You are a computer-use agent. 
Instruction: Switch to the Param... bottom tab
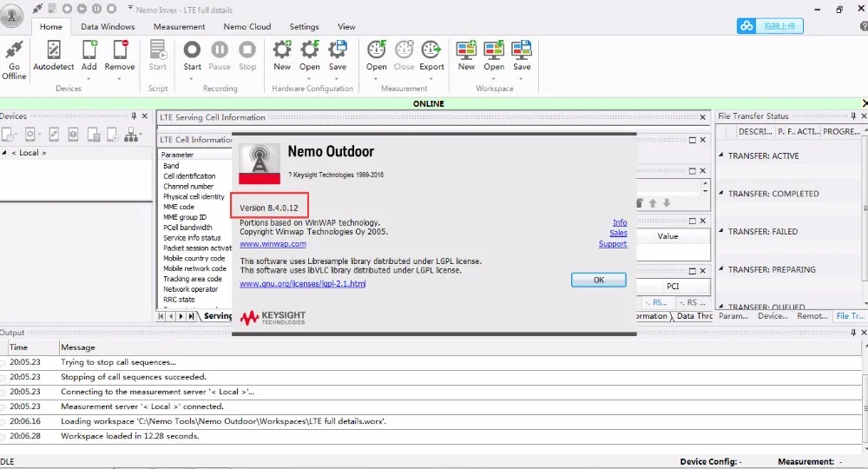(x=733, y=315)
